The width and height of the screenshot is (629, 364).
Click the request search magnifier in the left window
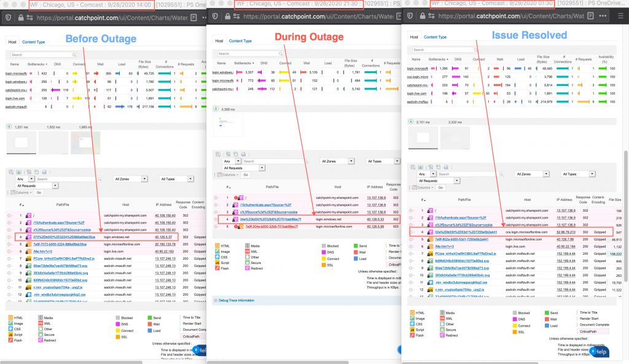[x=99, y=179]
